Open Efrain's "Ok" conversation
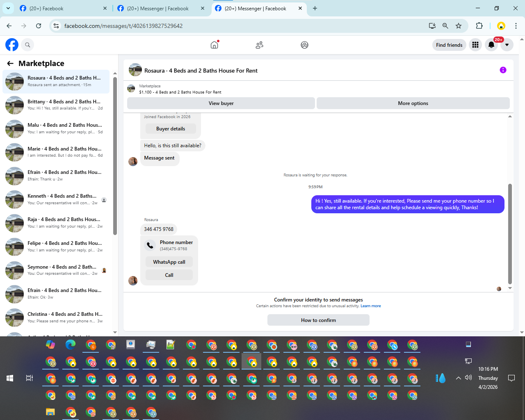The image size is (525, 420). coord(56,294)
